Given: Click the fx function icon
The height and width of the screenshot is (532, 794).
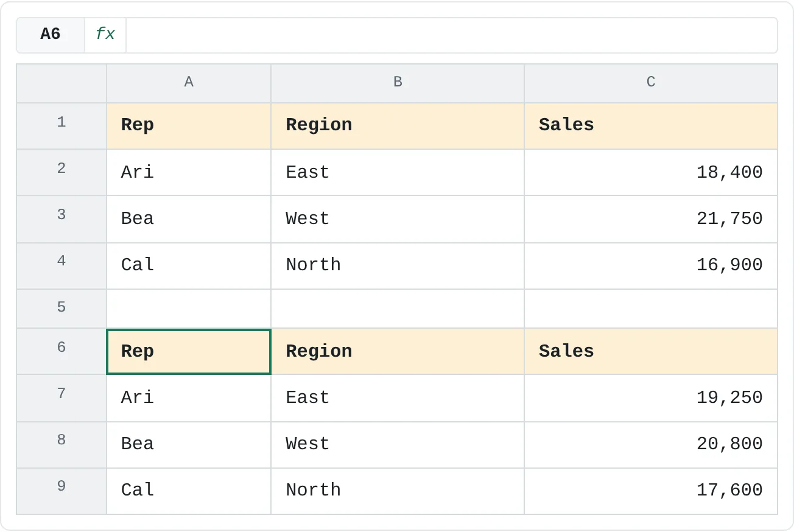Looking at the screenshot, I should pos(105,35).
